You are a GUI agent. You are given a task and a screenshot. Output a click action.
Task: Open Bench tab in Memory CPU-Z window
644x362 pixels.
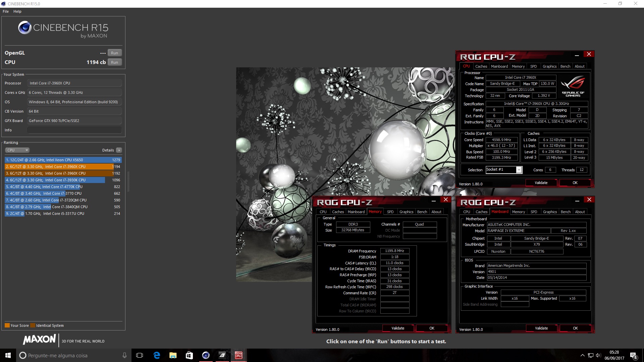(422, 212)
